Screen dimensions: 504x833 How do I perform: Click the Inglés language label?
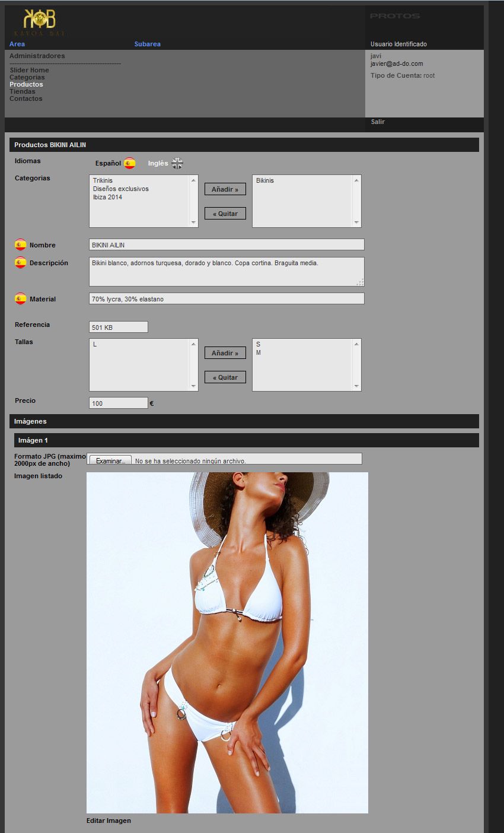click(158, 163)
